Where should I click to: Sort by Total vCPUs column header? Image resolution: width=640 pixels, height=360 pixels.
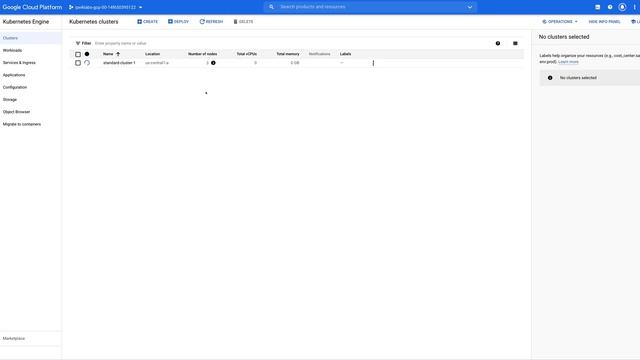[247, 54]
